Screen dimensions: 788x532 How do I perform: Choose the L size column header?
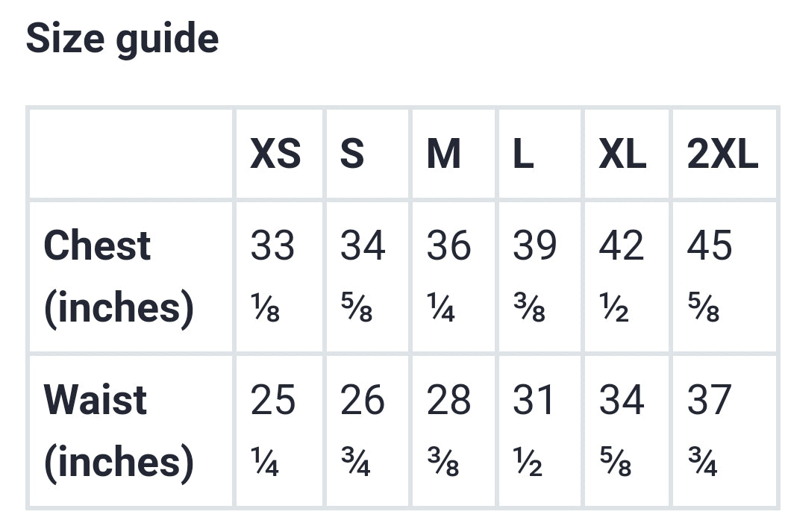[x=523, y=154]
